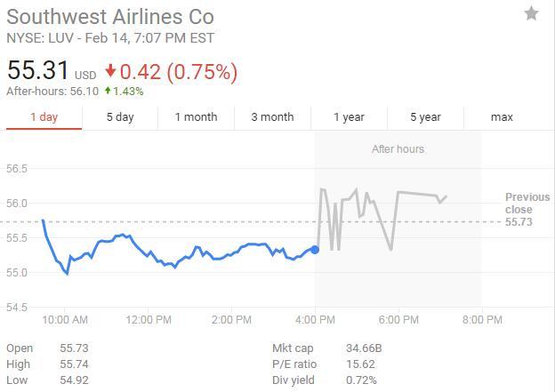Click the 55.31 current price
The width and height of the screenshot is (555, 392).
pos(37,71)
